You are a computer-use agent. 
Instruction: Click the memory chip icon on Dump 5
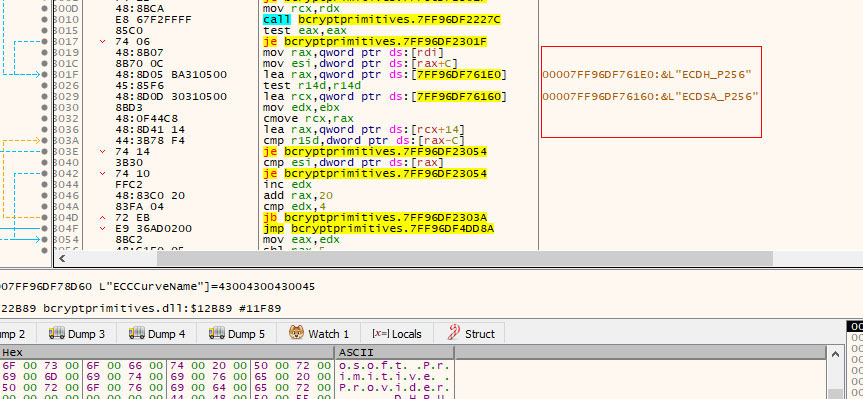pyautogui.click(x=217, y=333)
